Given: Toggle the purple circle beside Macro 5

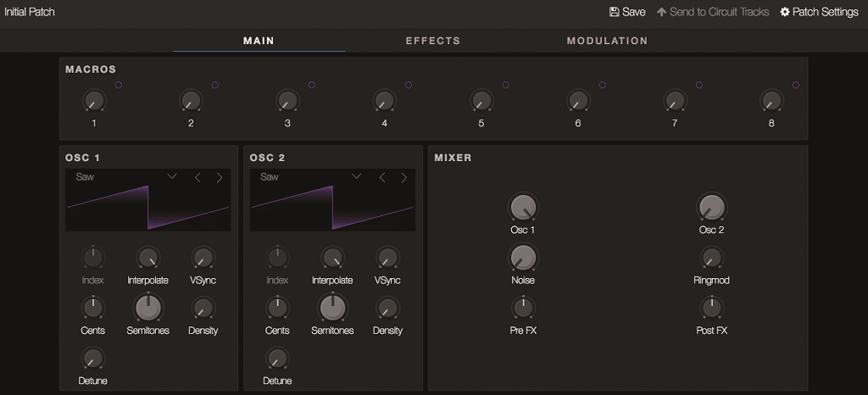Looking at the screenshot, I should [x=505, y=85].
